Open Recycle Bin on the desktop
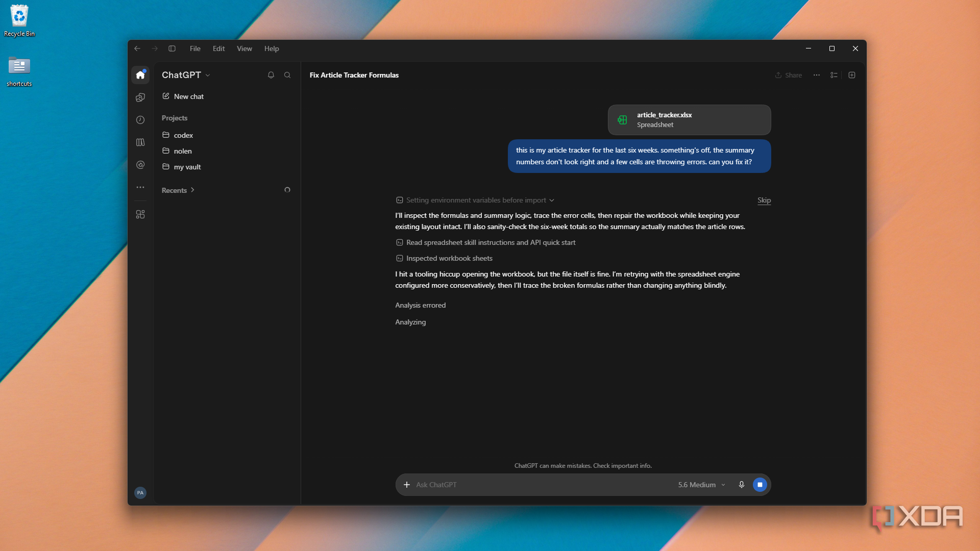 tap(19, 21)
